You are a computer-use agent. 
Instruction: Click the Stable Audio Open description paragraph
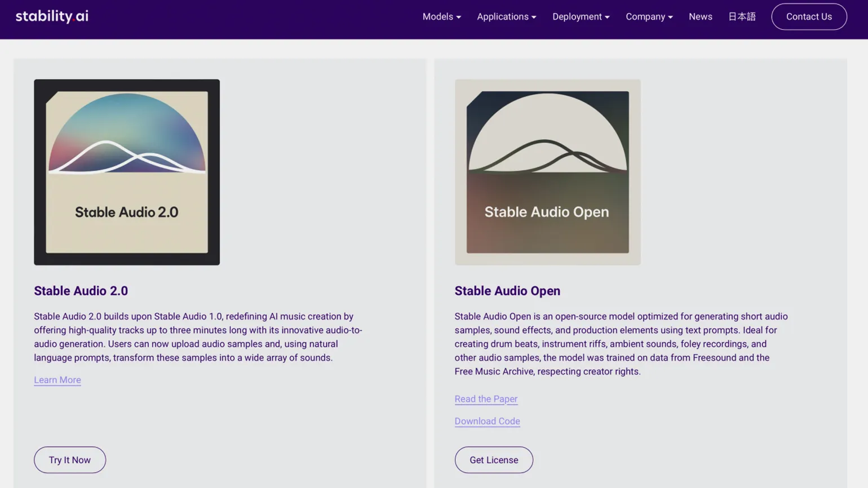pyautogui.click(x=620, y=344)
